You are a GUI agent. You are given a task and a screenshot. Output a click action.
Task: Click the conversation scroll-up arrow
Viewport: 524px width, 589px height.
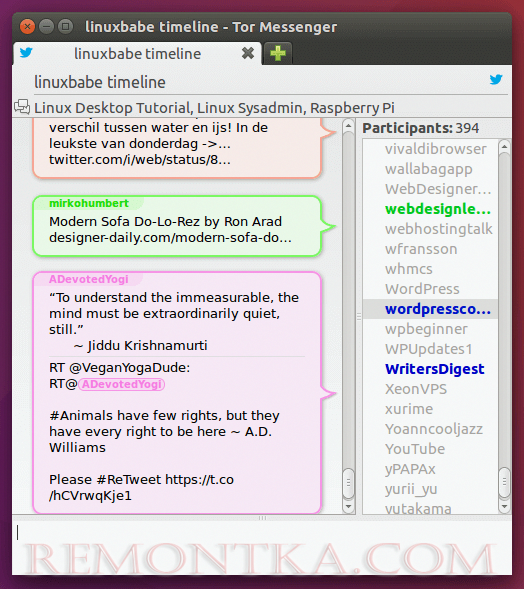(349, 126)
